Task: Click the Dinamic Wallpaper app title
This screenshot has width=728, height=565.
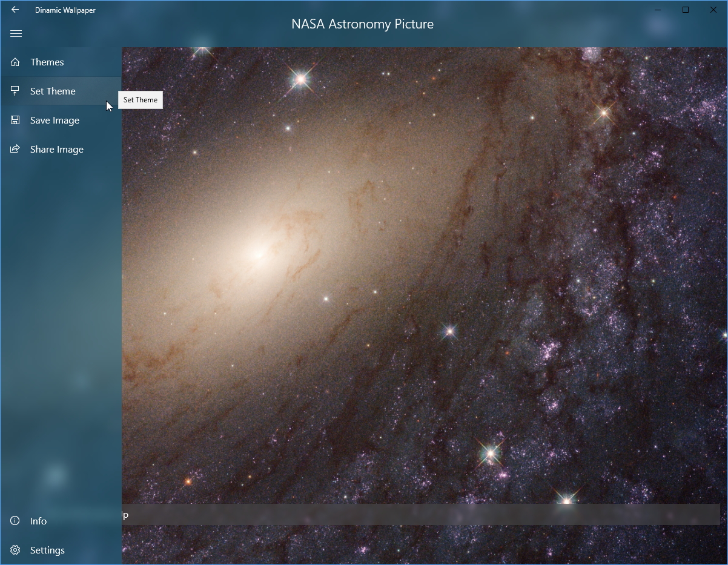Action: [65, 10]
